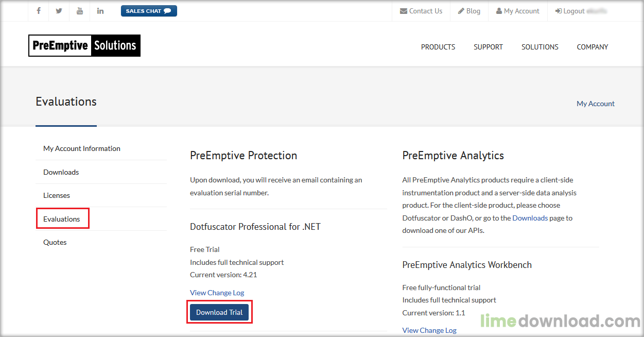Screen dimensions: 644x337
Task: Open the Twitter social icon
Action: point(59,11)
